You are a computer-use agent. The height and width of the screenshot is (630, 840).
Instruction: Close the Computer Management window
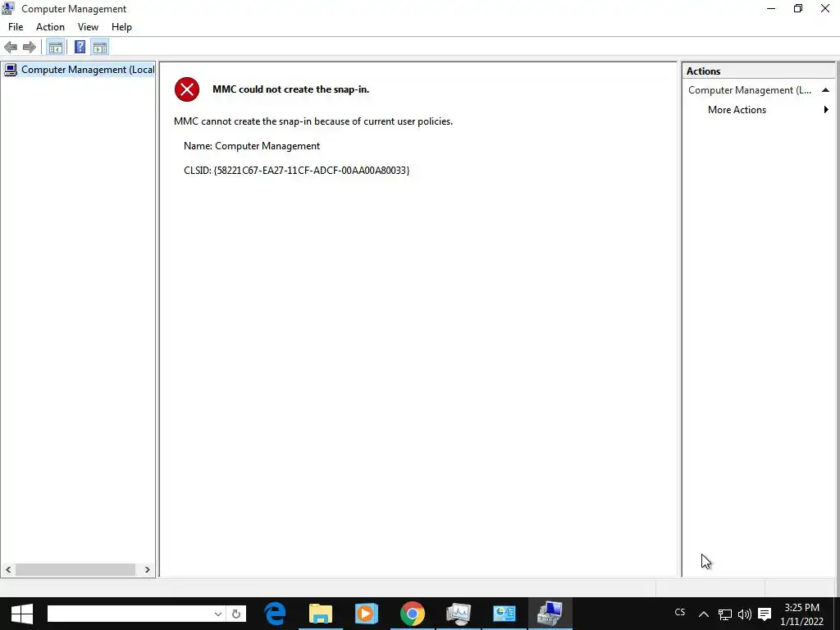pyautogui.click(x=825, y=8)
